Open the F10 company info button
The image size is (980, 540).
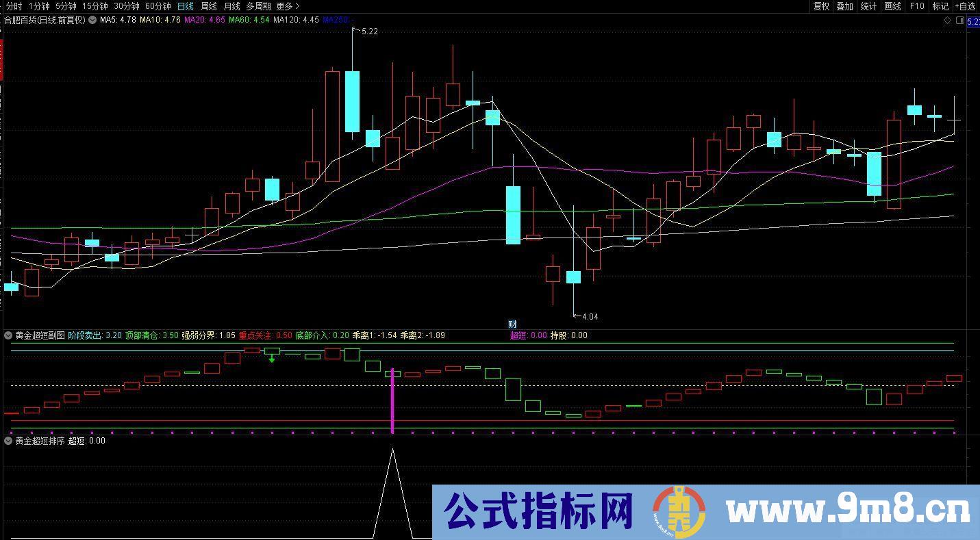916,6
